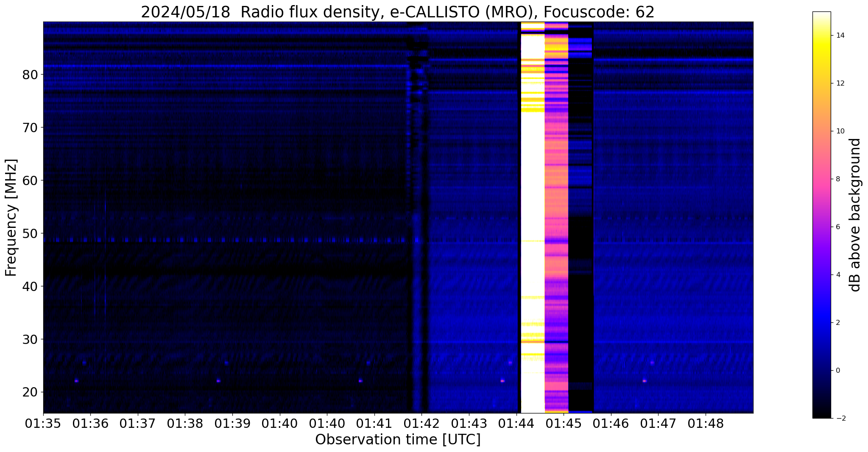Click the 40 MHz frequency tick label
Image resolution: width=868 pixels, height=452 pixels.
coord(30,287)
